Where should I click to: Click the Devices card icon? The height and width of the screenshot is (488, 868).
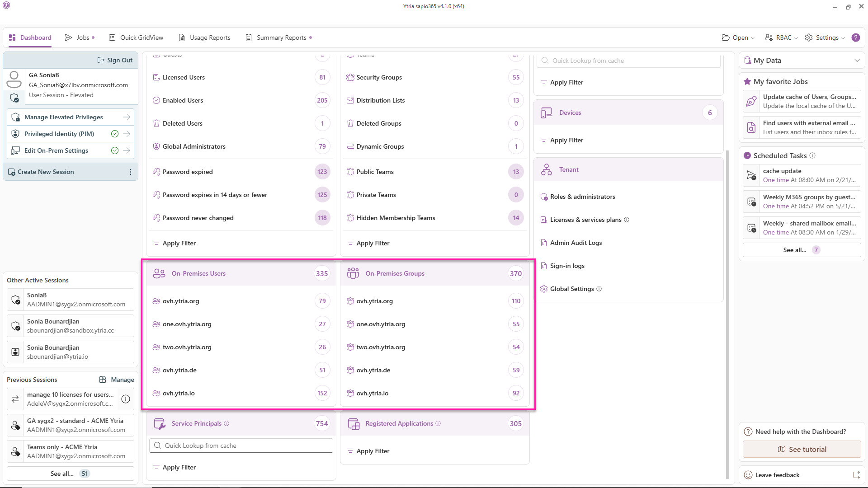[x=546, y=113]
